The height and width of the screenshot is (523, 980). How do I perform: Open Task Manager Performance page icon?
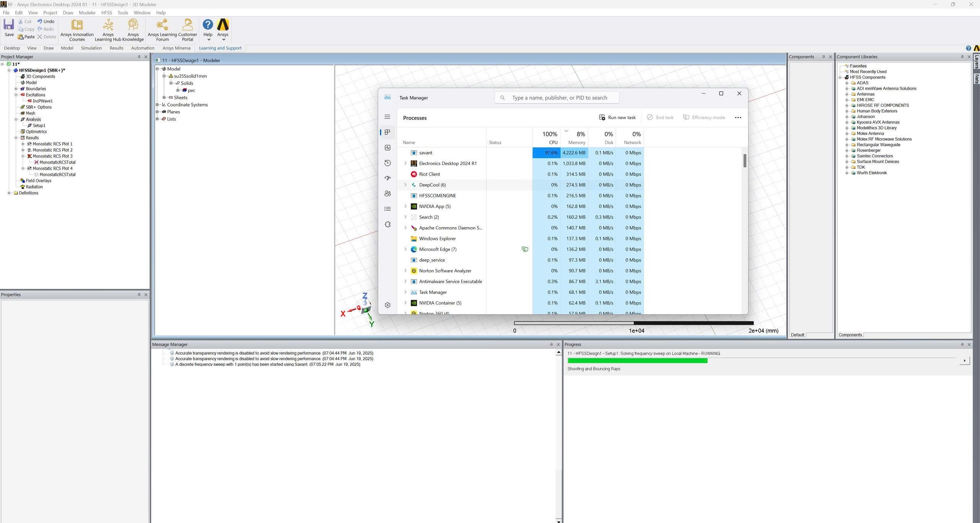point(387,148)
